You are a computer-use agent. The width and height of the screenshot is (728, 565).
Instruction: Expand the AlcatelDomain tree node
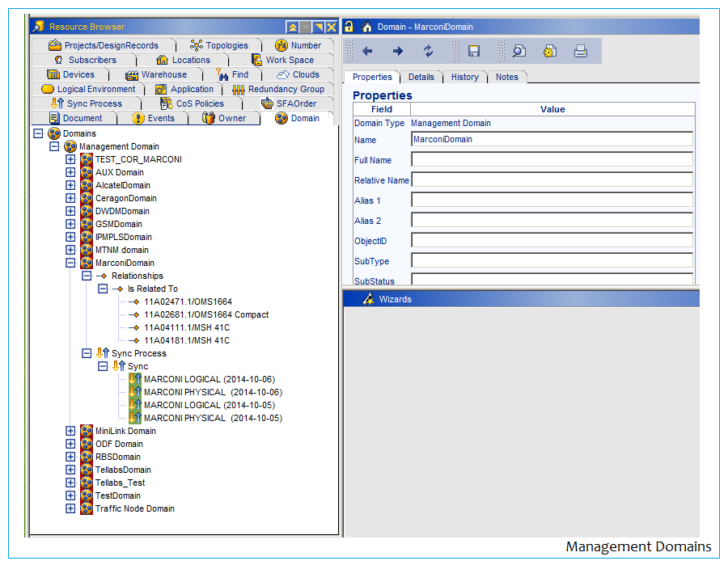click(x=70, y=185)
